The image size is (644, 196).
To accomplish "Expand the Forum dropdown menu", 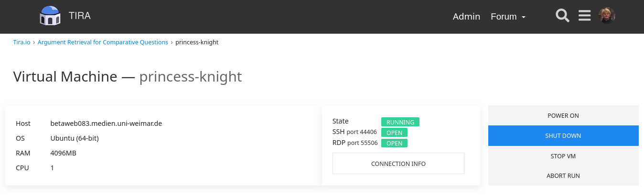I will pos(508,17).
